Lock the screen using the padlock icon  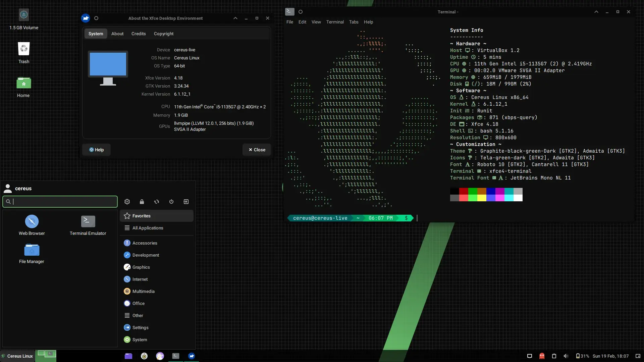coord(142,202)
